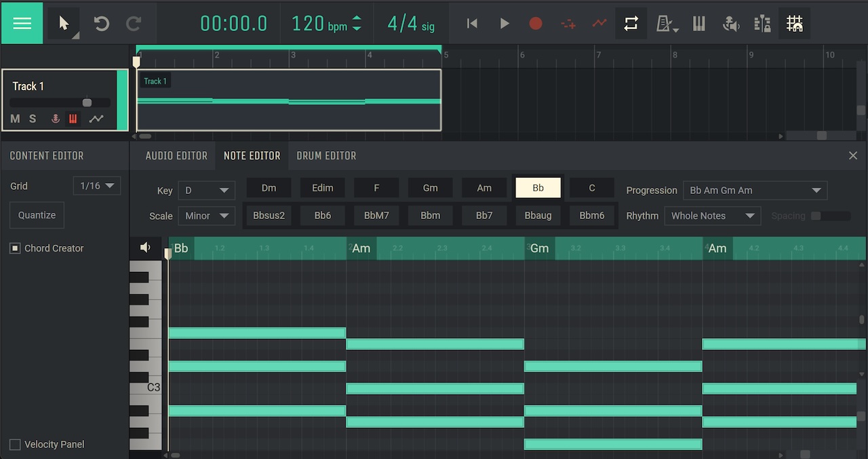868x459 pixels.
Task: Click the piano keyboard icon in toolbar
Action: click(698, 24)
